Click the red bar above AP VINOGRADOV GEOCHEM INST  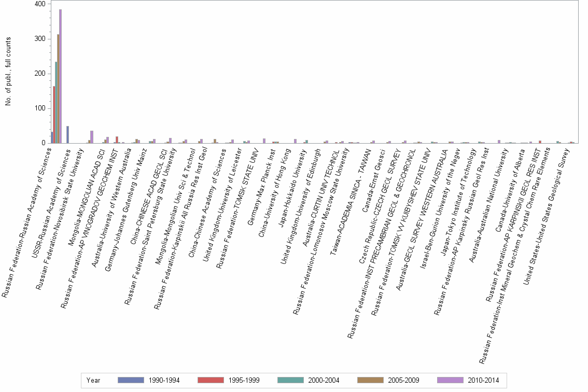[x=117, y=139]
